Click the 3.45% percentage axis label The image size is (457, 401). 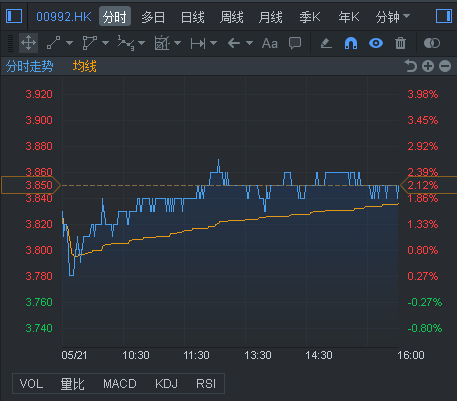pyautogui.click(x=423, y=120)
